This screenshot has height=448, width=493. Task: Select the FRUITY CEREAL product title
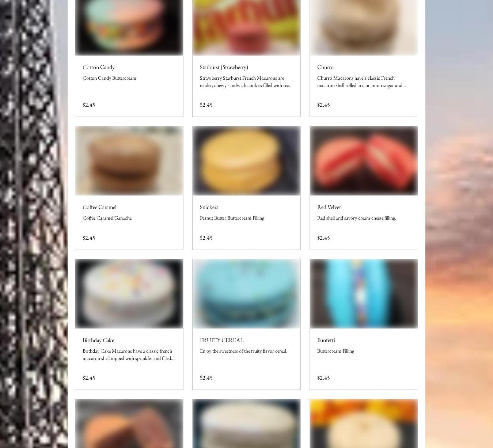click(x=221, y=340)
